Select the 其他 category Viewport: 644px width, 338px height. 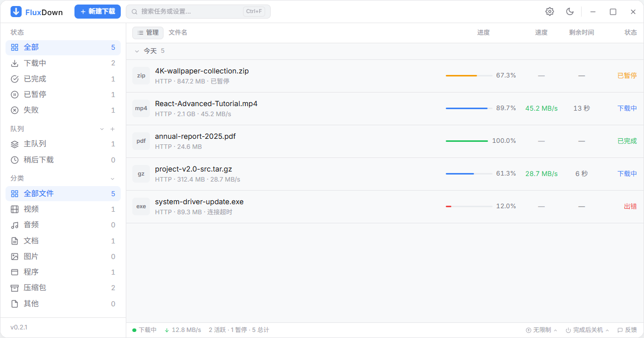coord(63,304)
